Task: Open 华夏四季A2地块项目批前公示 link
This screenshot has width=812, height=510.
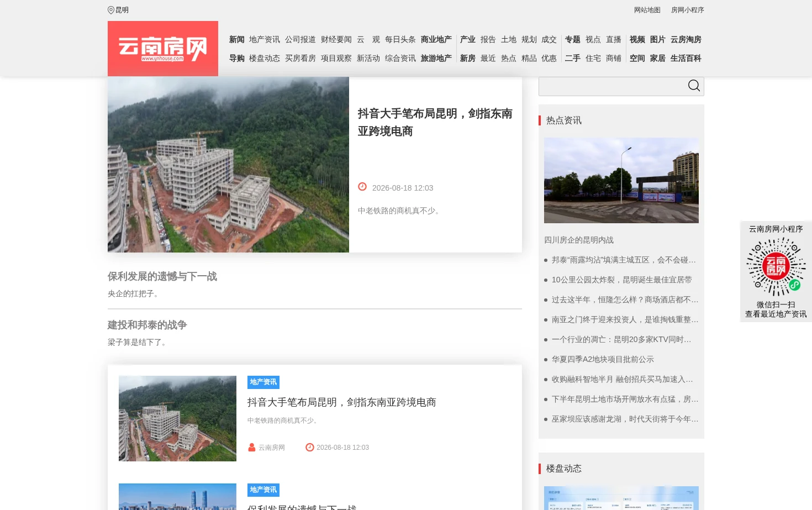Action: coord(603,359)
